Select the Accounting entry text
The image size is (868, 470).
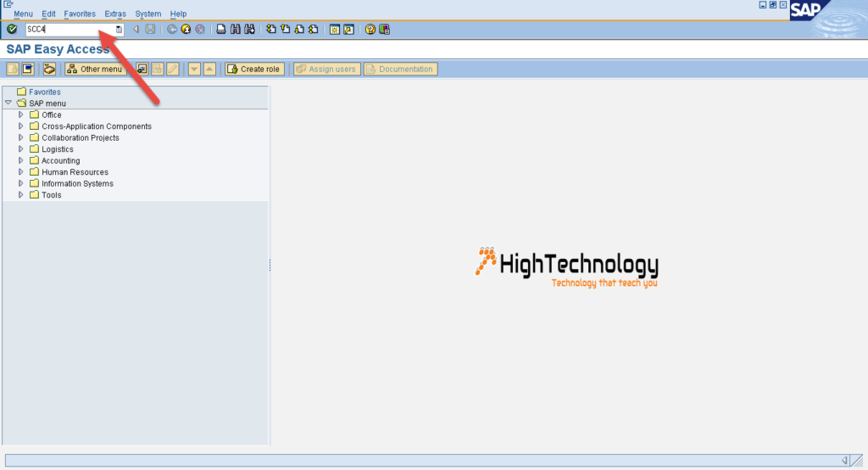(61, 160)
